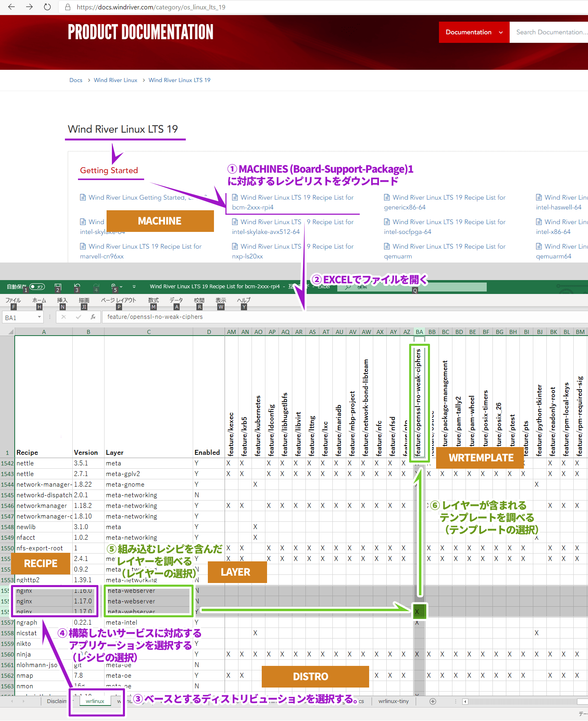Screen dimensions: 588x721
Task: Click the touch/mouse mode icon in Excel
Action: click(x=114, y=287)
